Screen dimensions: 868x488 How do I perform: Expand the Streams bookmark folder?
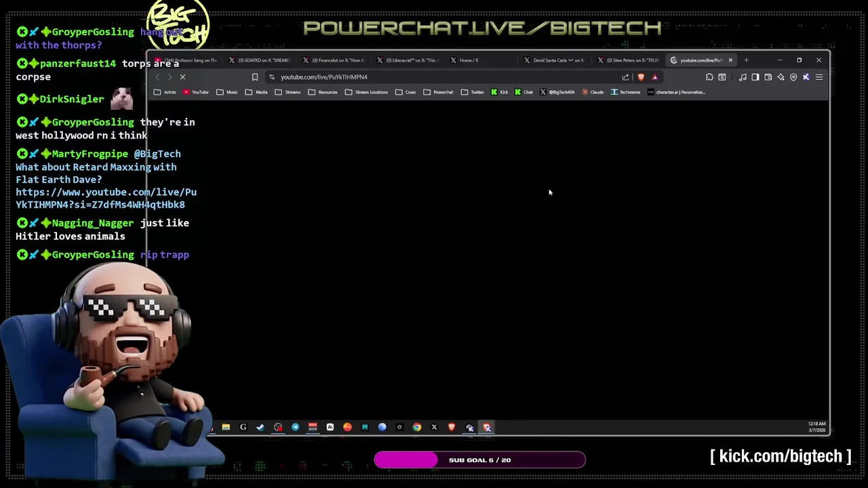[x=288, y=92]
